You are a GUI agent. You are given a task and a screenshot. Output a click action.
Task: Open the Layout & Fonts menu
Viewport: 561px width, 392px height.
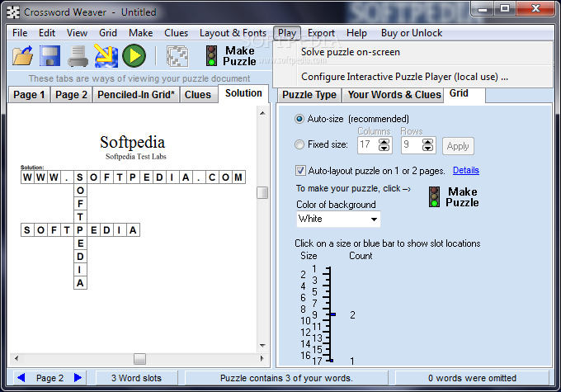tap(233, 33)
